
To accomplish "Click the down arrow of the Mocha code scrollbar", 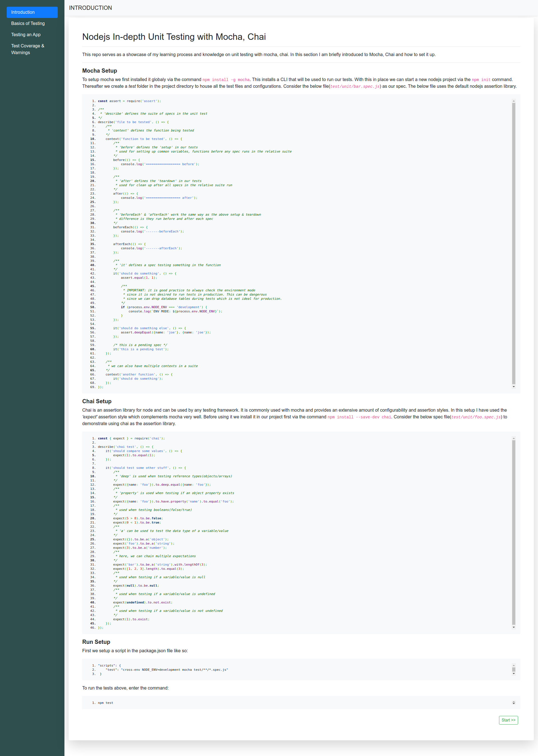I will pos(514,386).
